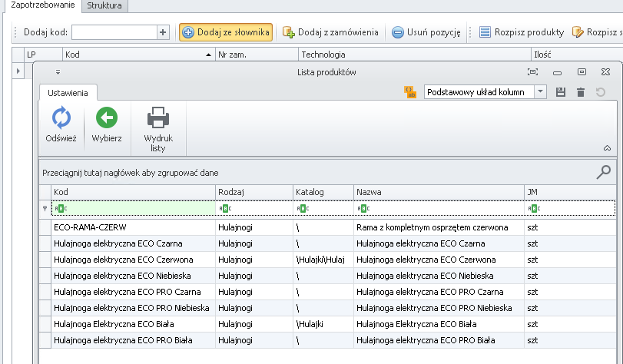Select Hulajnoga elektryczna ECO PRO Biała code cell

pos(134,340)
